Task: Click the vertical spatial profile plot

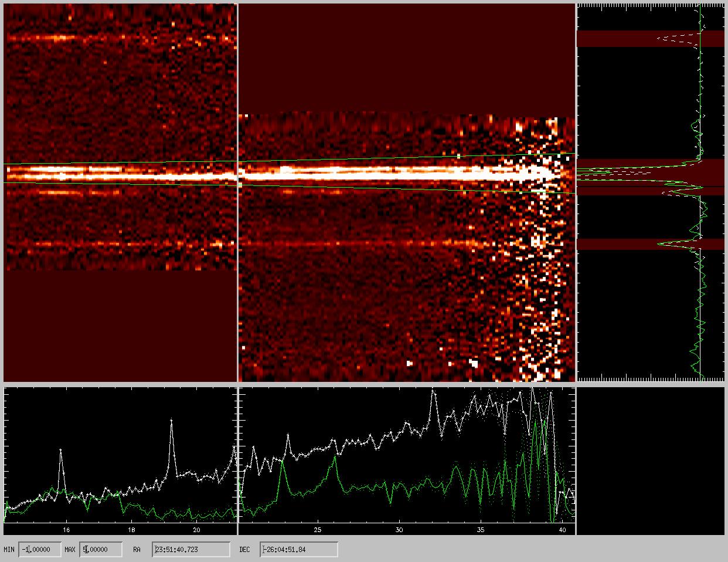Action: [651, 193]
